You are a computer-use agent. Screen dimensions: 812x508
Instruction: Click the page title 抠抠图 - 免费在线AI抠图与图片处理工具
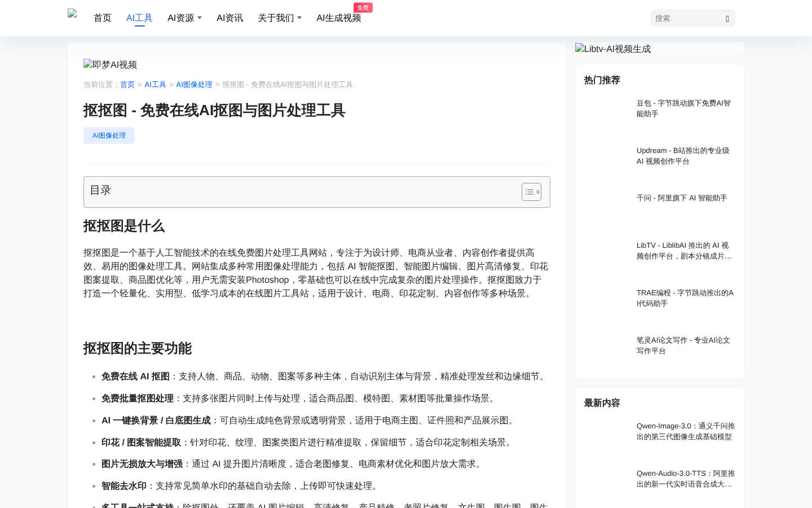[214, 111]
